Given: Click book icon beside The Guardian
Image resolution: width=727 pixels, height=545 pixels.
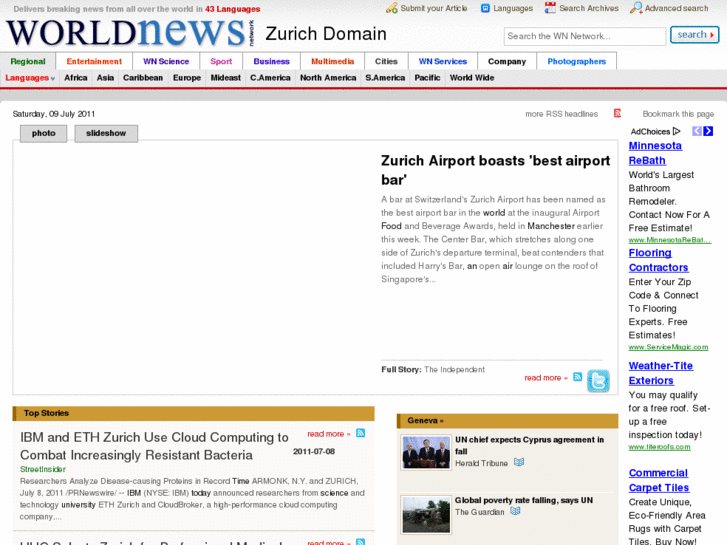Looking at the screenshot, I should tap(515, 511).
